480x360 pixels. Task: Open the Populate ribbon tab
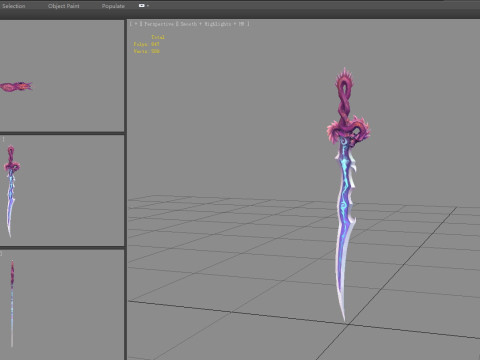[x=113, y=6]
